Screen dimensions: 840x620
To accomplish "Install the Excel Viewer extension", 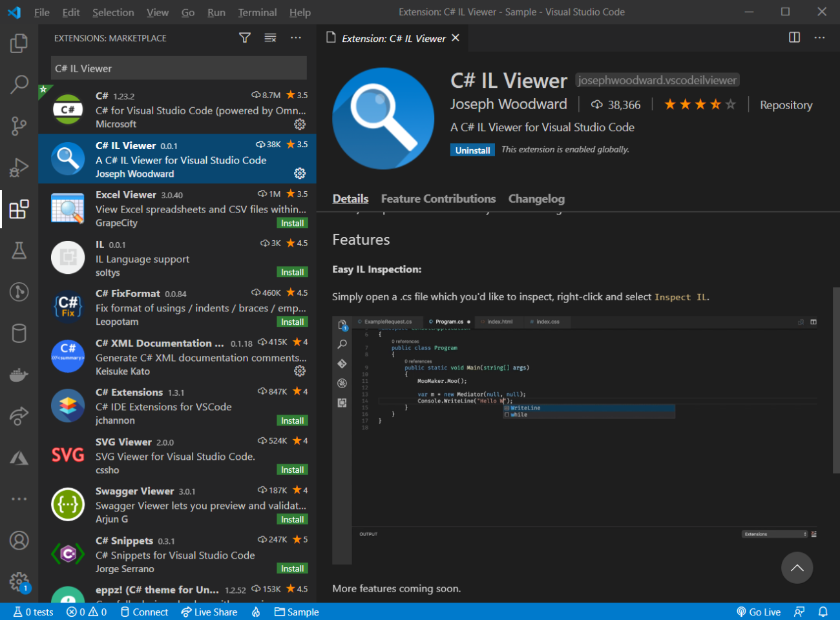I will tap(292, 223).
